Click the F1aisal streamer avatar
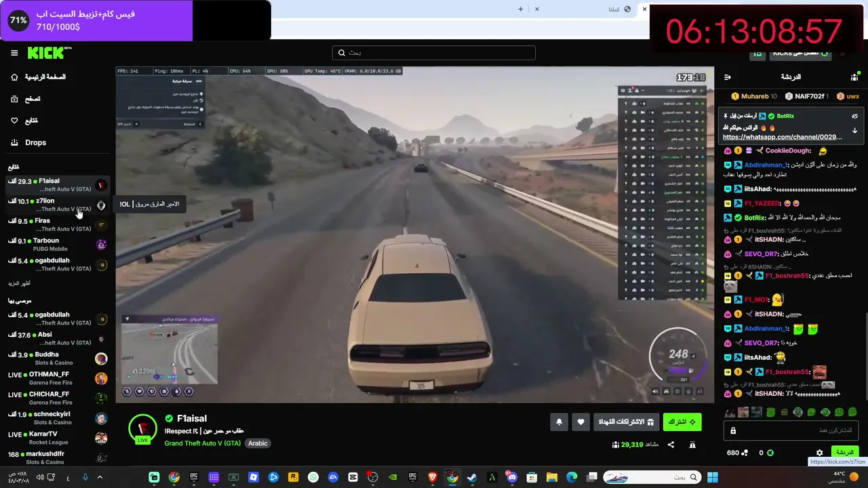This screenshot has width=868, height=488. pos(142,429)
